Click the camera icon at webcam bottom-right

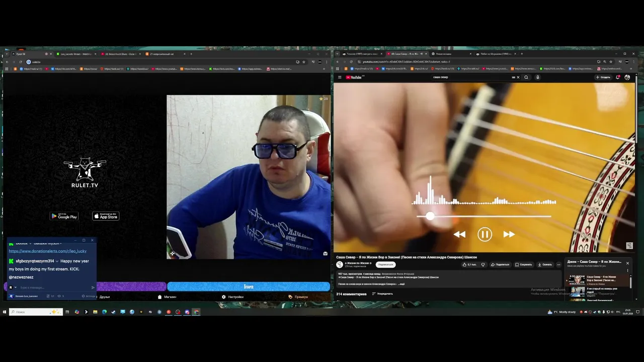click(x=325, y=253)
